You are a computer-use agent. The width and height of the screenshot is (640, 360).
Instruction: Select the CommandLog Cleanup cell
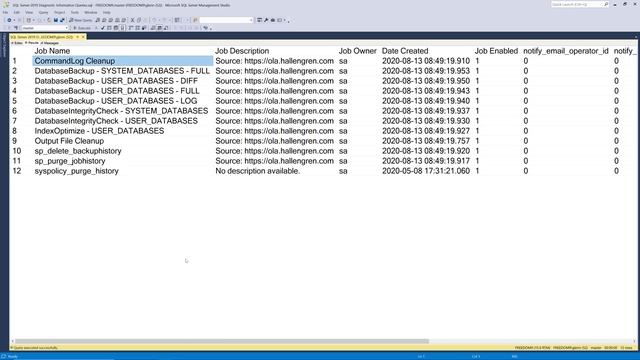[x=123, y=61]
